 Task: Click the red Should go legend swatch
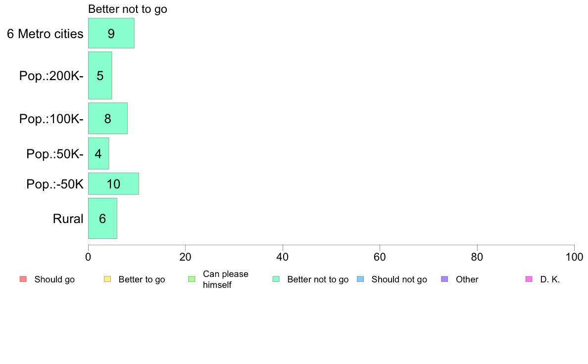coord(23,279)
